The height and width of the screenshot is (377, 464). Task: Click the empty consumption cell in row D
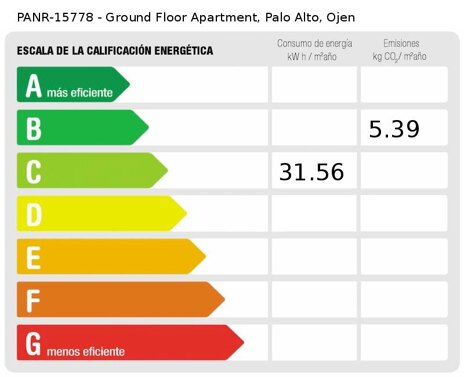pos(314,213)
